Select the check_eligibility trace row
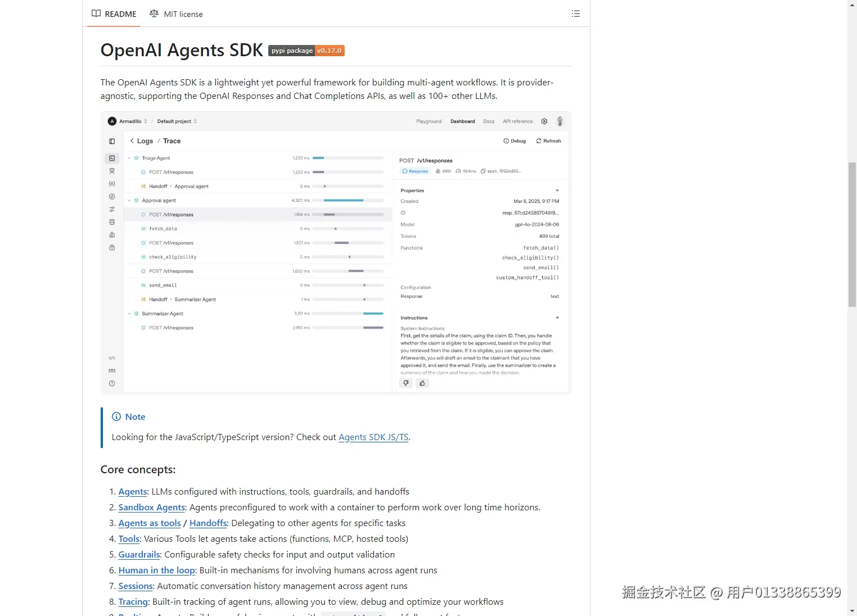The height and width of the screenshot is (616, 857). tap(258, 257)
